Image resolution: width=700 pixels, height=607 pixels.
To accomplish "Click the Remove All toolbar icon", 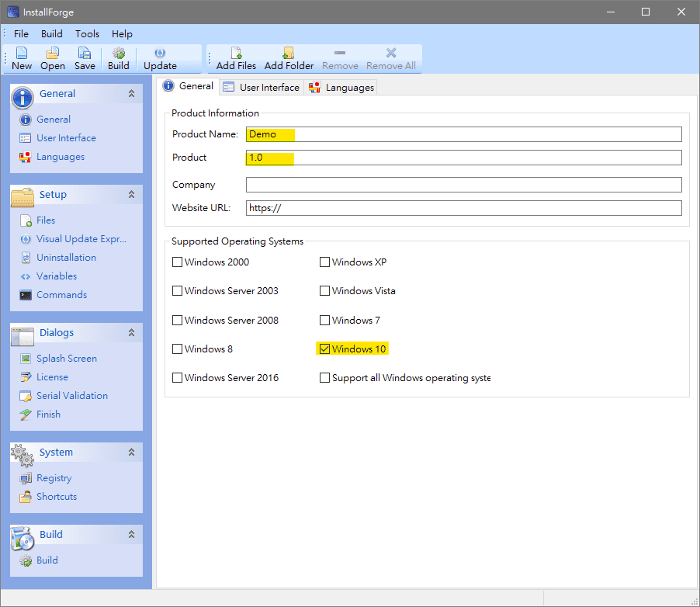I will 391,53.
